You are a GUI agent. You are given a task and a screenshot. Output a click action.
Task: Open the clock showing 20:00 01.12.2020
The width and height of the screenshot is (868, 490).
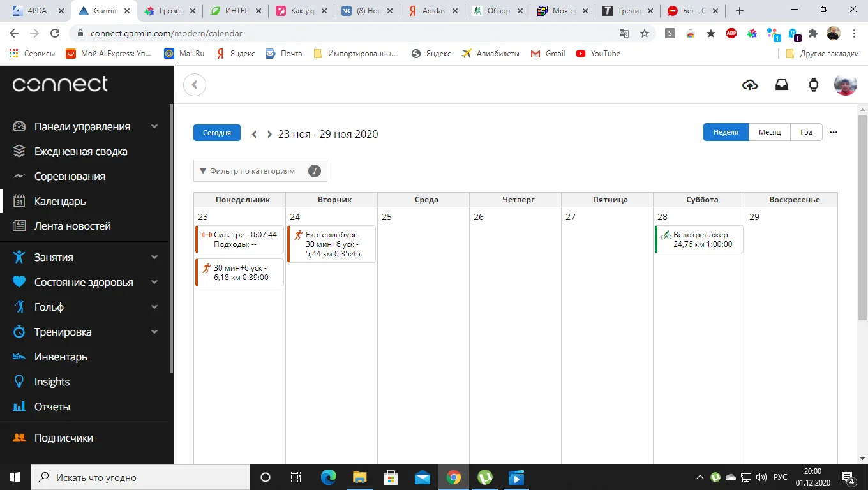[x=812, y=477]
